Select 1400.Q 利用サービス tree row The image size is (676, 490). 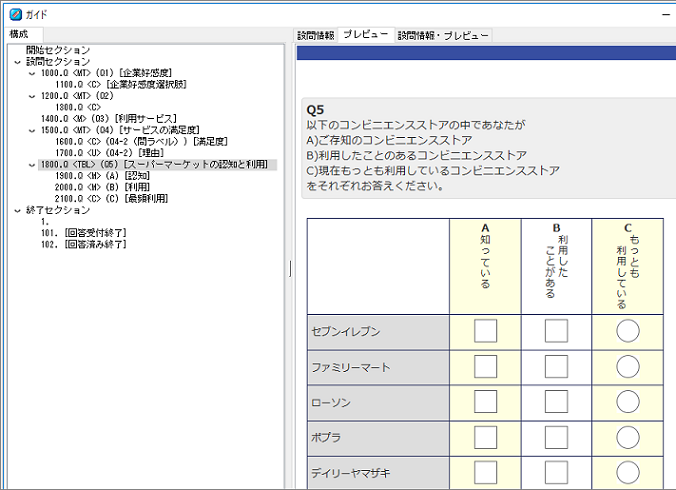(109, 119)
